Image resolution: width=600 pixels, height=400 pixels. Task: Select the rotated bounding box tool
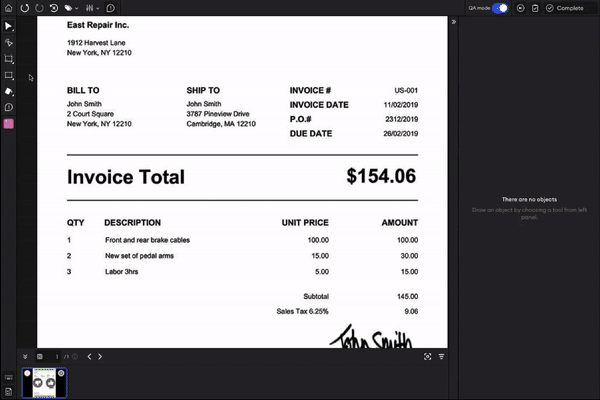(8, 59)
